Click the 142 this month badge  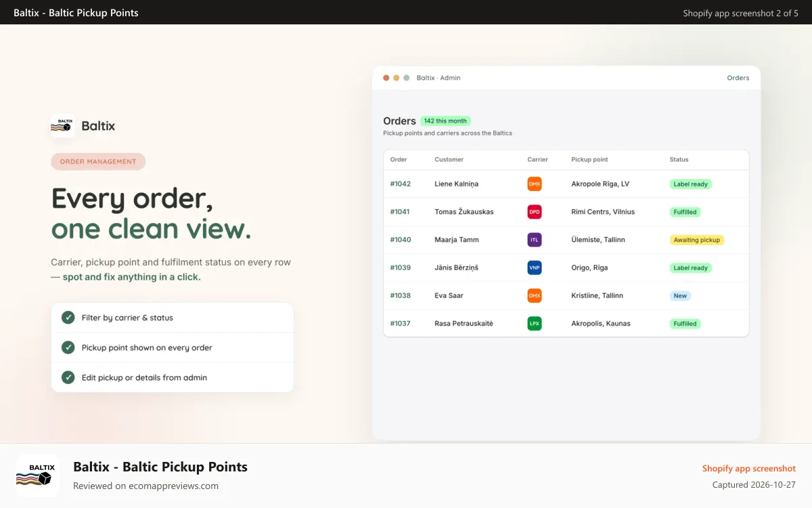[x=445, y=121]
